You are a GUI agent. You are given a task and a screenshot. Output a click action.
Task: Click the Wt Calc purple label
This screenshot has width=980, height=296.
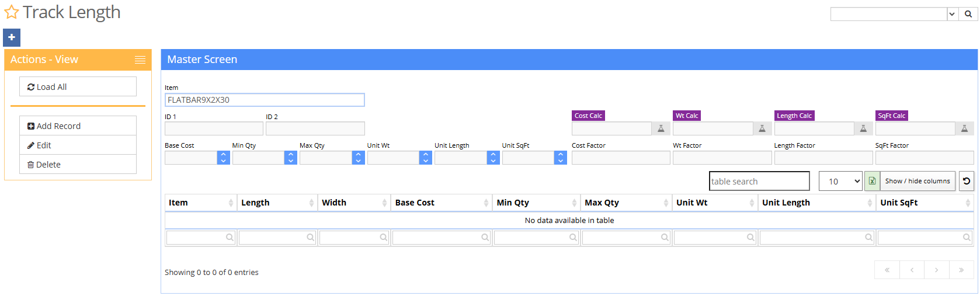687,116
